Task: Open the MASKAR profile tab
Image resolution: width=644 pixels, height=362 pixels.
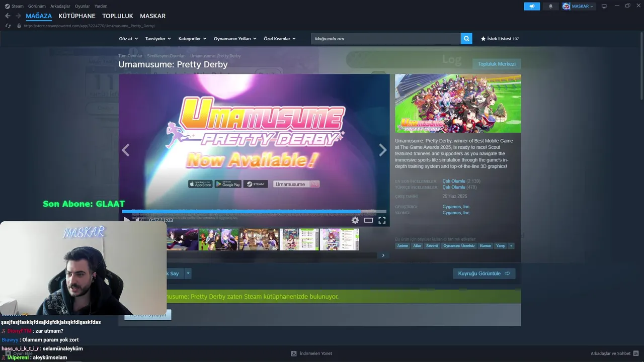Action: point(152,16)
